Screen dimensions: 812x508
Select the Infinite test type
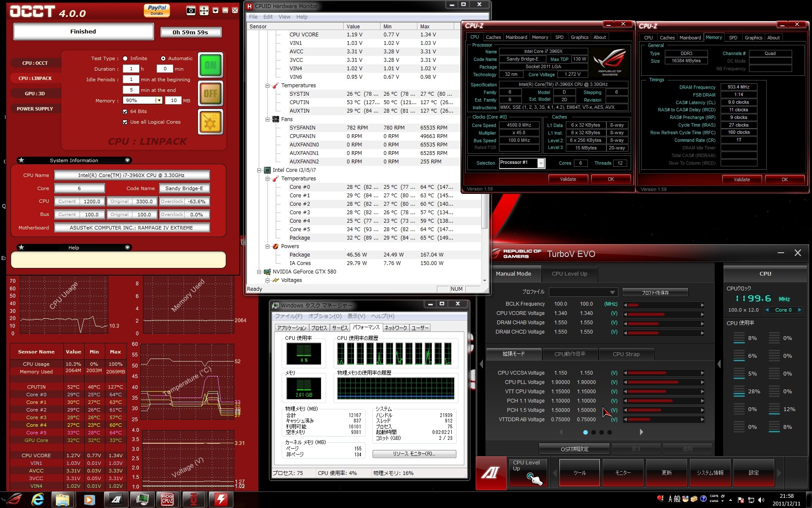pyautogui.click(x=125, y=58)
